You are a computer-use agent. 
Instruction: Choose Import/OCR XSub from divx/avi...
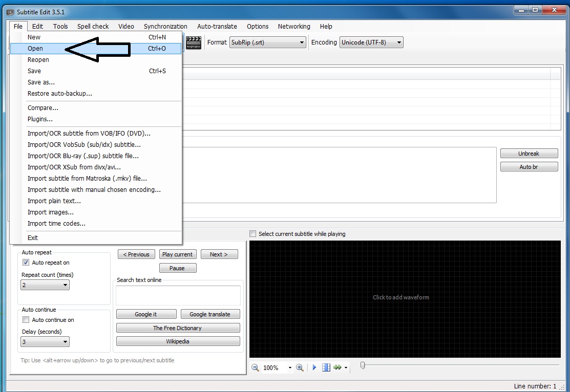point(96,167)
